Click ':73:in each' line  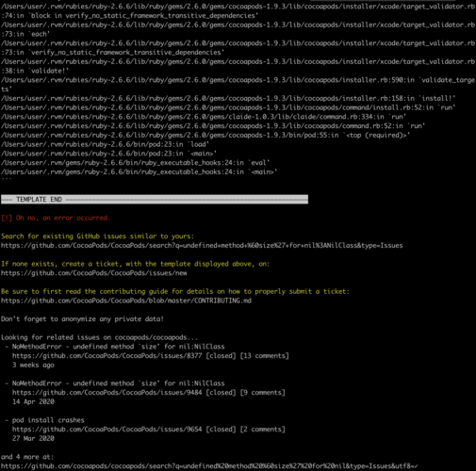[25, 34]
